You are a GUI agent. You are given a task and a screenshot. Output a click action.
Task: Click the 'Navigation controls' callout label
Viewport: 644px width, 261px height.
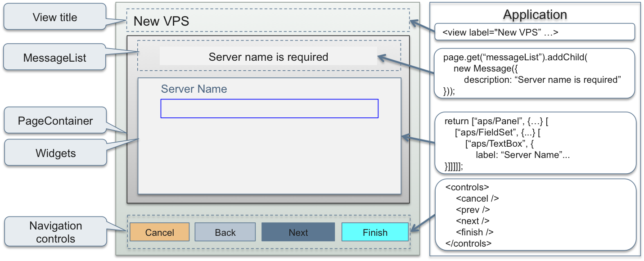pyautogui.click(x=55, y=232)
